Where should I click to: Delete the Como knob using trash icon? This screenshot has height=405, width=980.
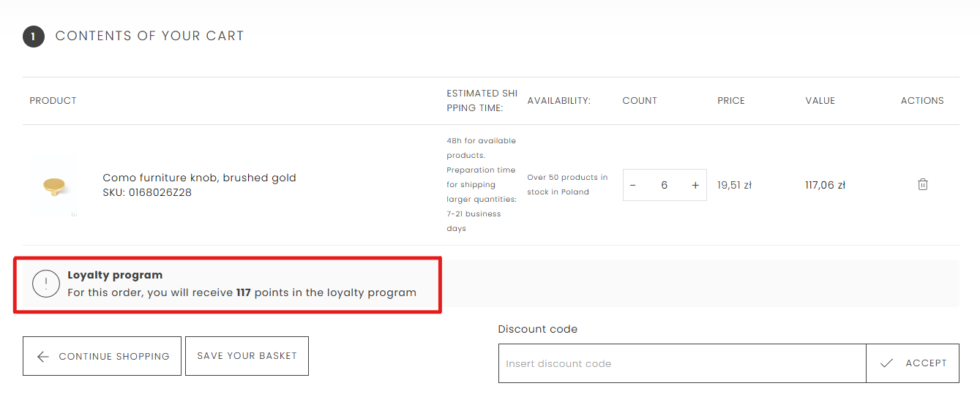[922, 185]
